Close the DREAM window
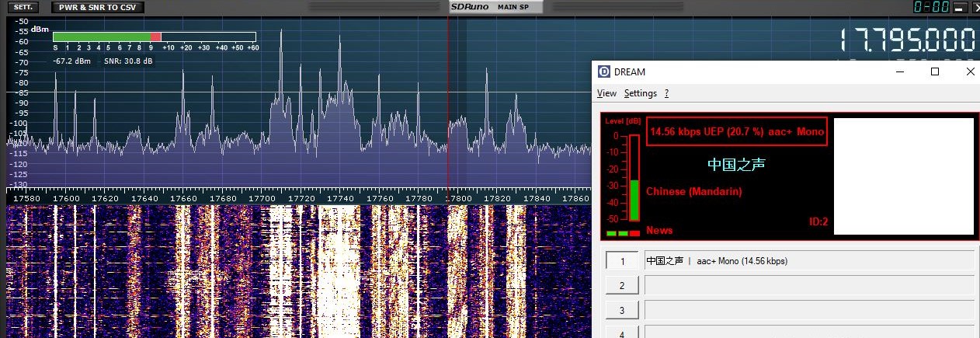Screen dimensions: 980x338 pos(970,71)
